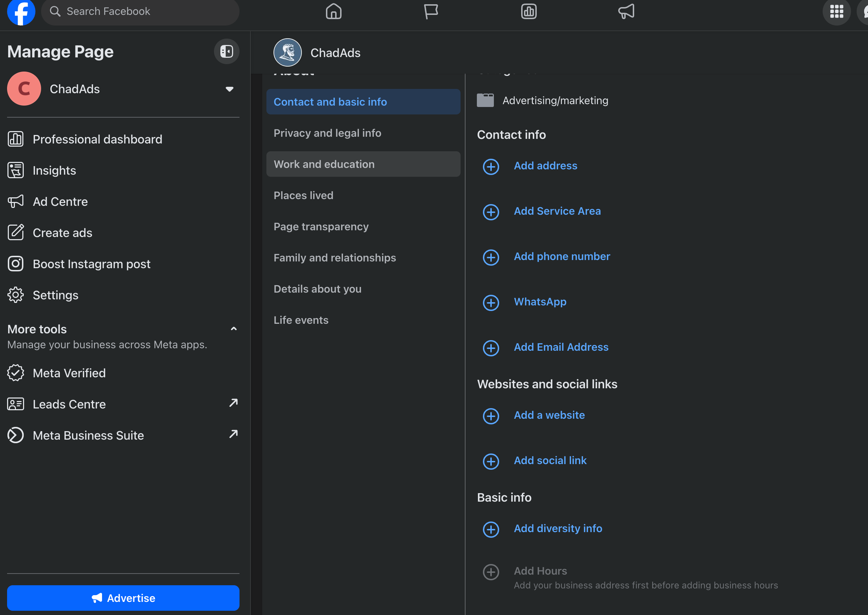Image resolution: width=868 pixels, height=615 pixels.
Task: Collapse the More tools section
Action: [234, 328]
